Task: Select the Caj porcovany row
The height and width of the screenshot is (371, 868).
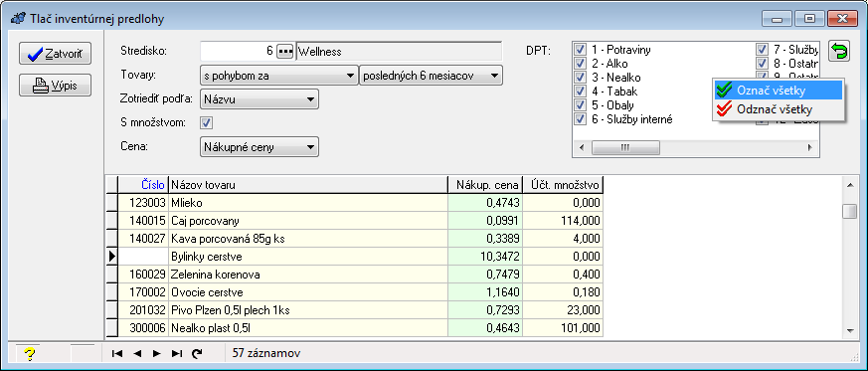Action: (x=354, y=221)
